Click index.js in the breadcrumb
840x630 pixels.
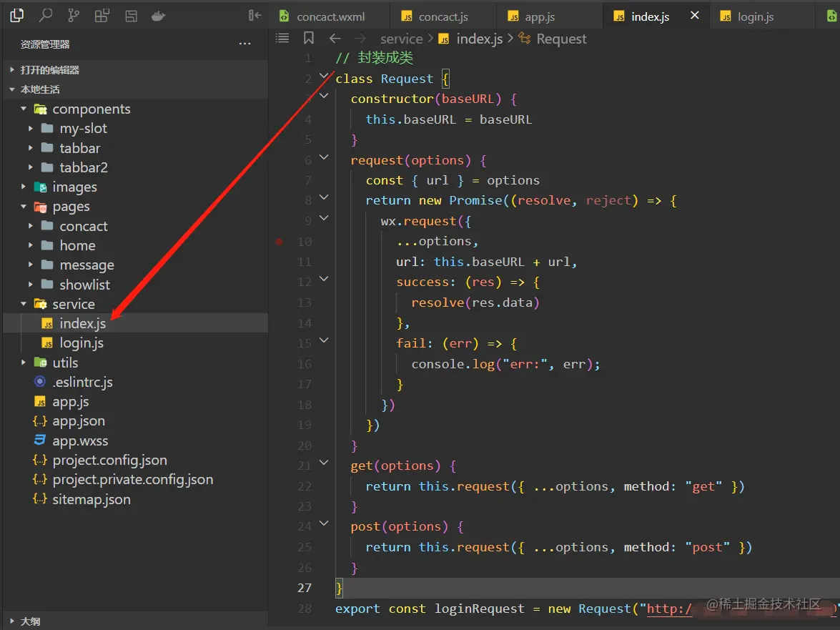[471, 39]
